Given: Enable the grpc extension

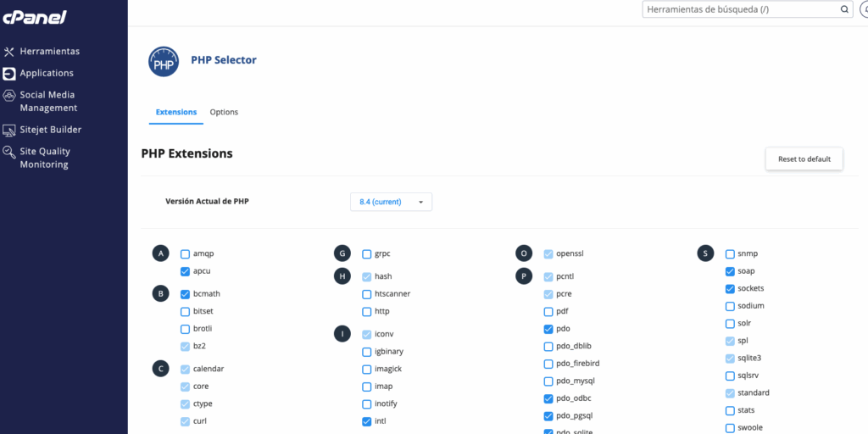Looking at the screenshot, I should pyautogui.click(x=366, y=254).
